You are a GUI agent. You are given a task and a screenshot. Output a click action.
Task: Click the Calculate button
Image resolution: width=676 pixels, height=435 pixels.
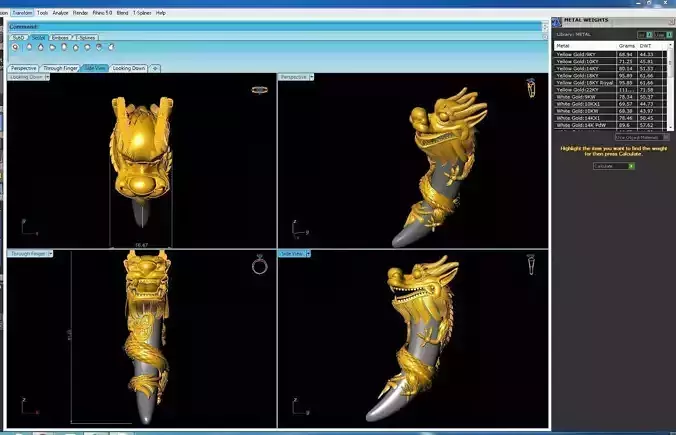613,166
